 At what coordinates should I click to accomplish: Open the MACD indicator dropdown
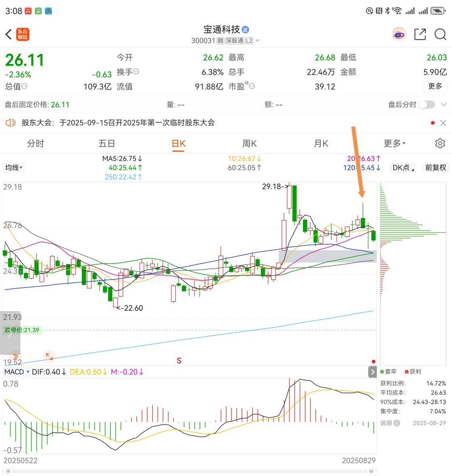coord(17,372)
